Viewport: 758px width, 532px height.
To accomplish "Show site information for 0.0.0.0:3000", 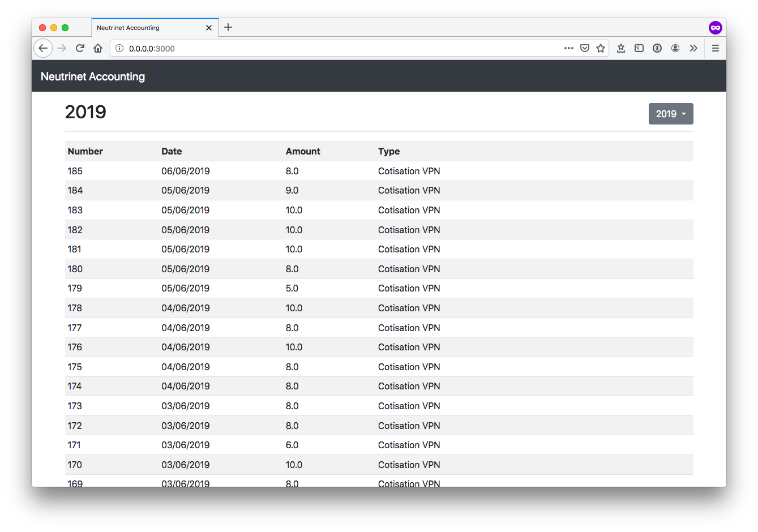I will point(119,48).
